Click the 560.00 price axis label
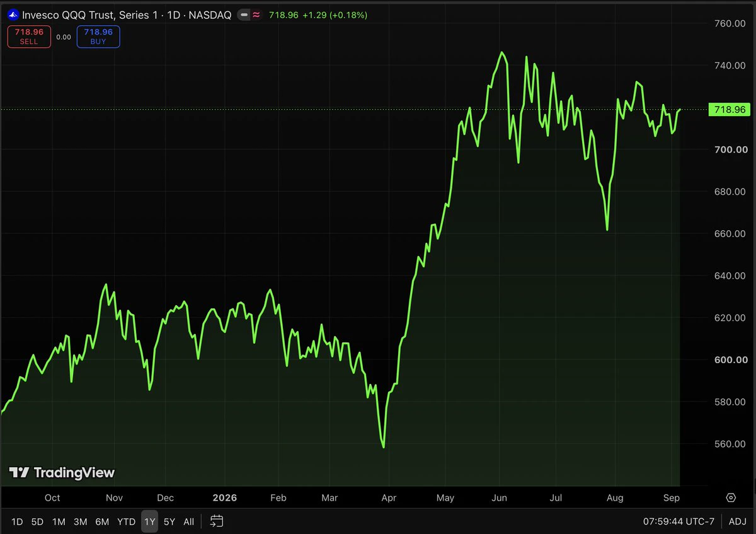 click(731, 444)
